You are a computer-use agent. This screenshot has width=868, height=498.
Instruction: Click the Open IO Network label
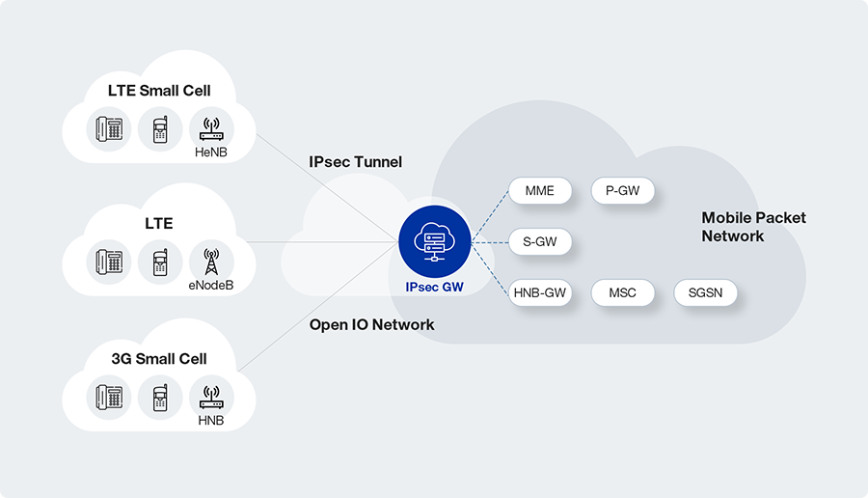371,324
